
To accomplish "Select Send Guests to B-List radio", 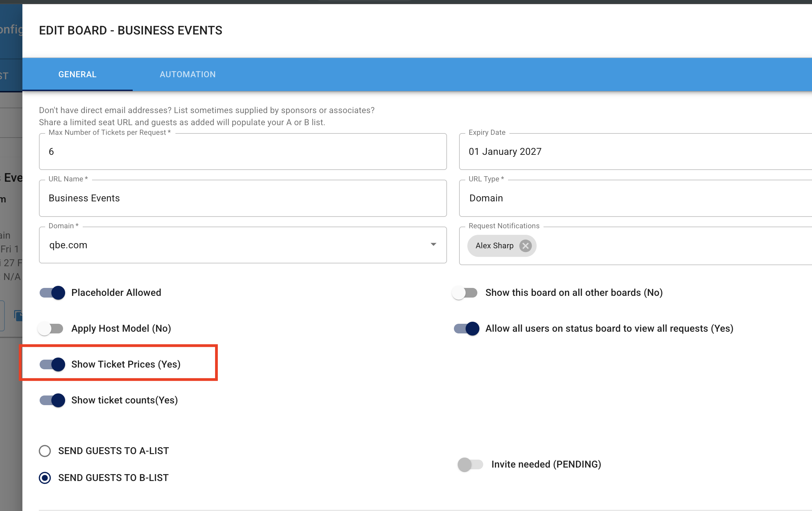I will tap(45, 478).
